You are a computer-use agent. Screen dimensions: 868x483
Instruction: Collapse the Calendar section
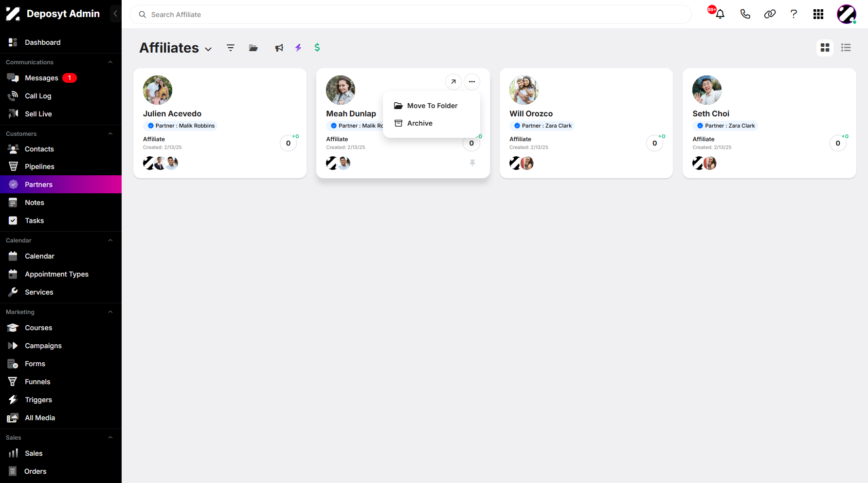click(110, 241)
